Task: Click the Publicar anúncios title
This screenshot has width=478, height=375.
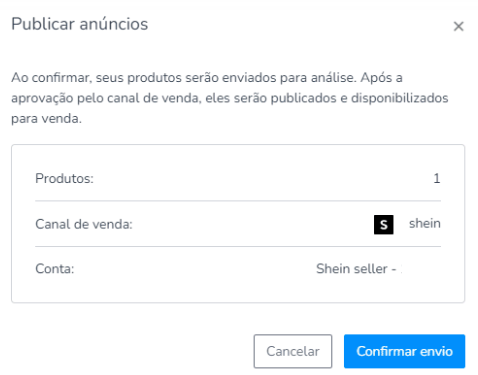Action: coord(80,24)
